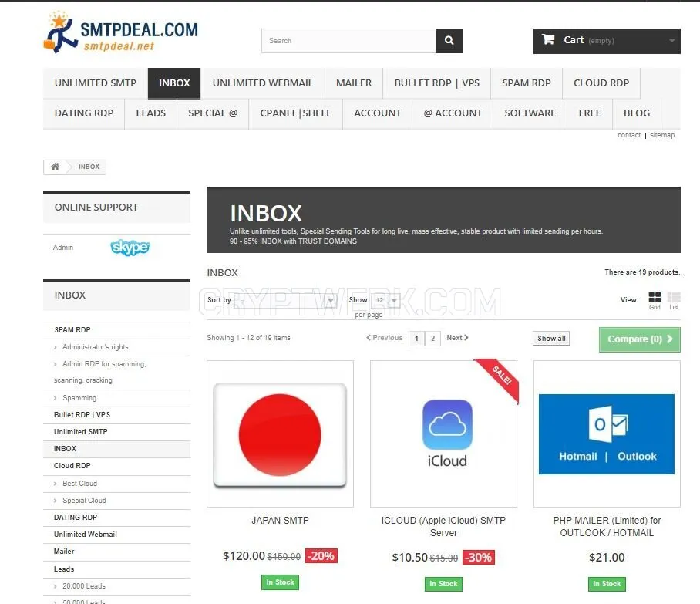Screen dimensions: 700x604
Task: Open UNLIMITED WEBMAIL menu tab
Action: click(262, 83)
